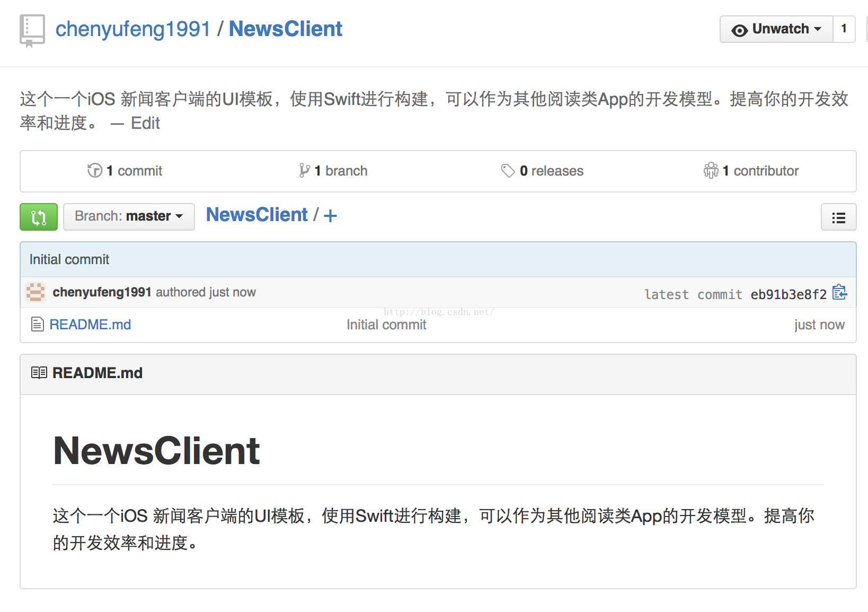
Task: Open the Unwatch dropdown button
Action: (776, 29)
